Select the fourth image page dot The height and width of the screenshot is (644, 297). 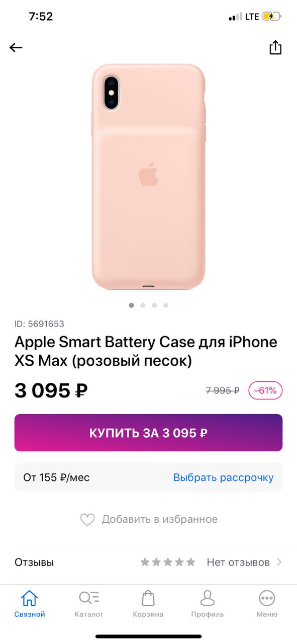(166, 305)
